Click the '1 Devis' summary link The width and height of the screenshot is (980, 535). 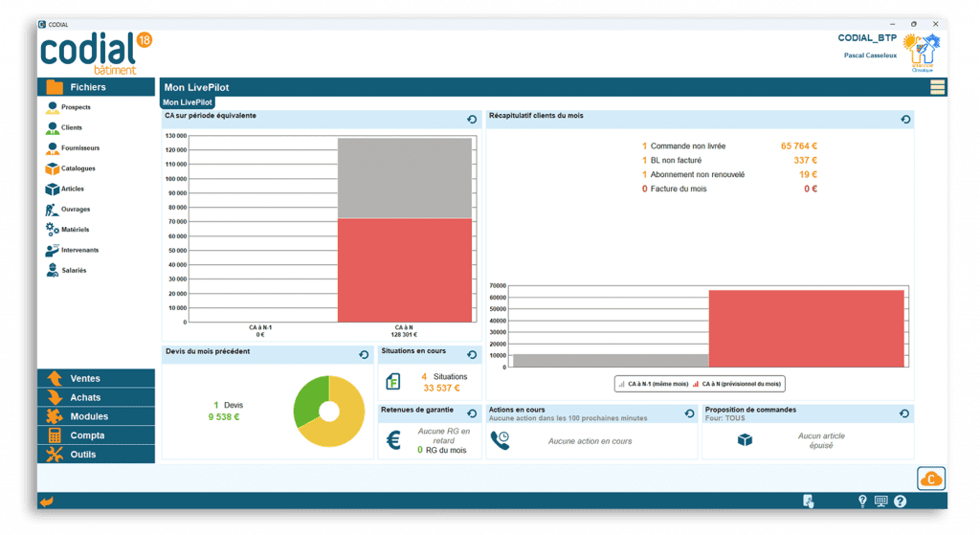pos(228,405)
